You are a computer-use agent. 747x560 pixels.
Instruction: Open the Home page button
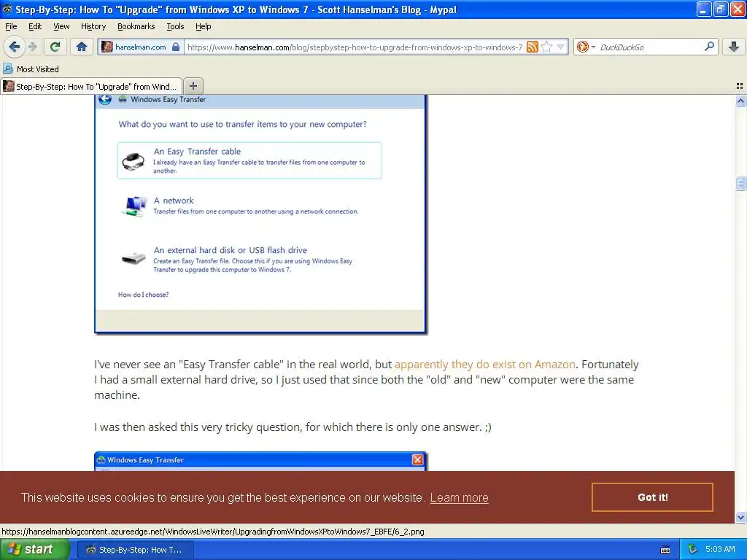82,47
